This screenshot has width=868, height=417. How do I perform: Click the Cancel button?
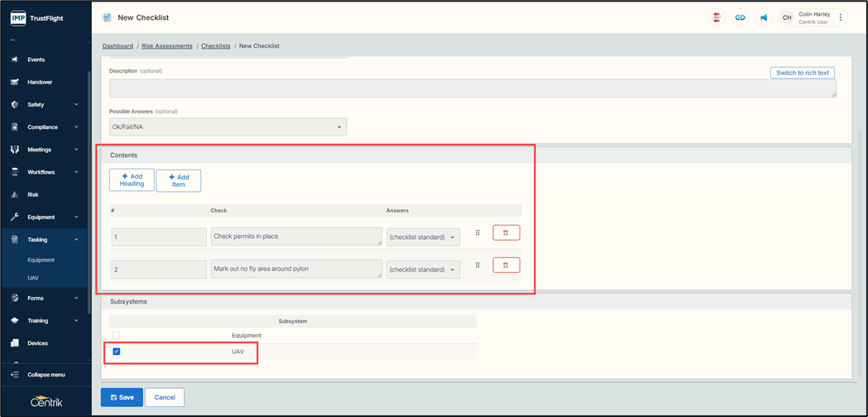(165, 398)
